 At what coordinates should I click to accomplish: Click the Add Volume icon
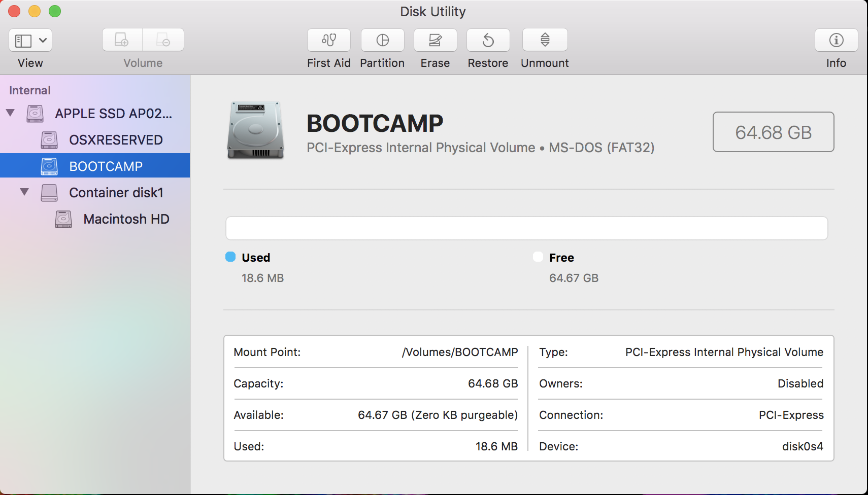(122, 40)
